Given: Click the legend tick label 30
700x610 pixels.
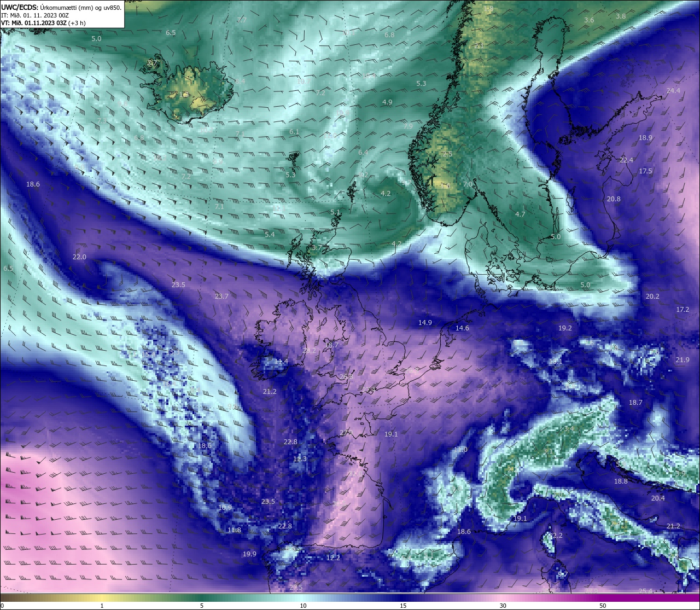Looking at the screenshot, I should [503, 606].
